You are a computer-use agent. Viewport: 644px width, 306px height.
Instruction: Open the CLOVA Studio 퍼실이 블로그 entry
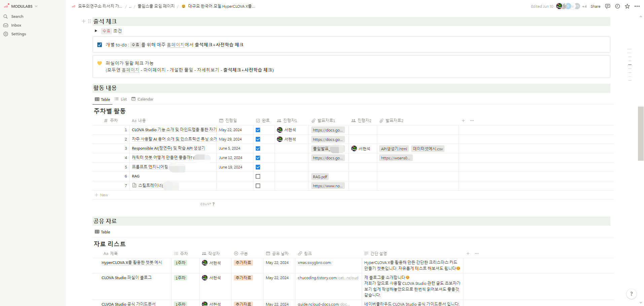pos(127,278)
